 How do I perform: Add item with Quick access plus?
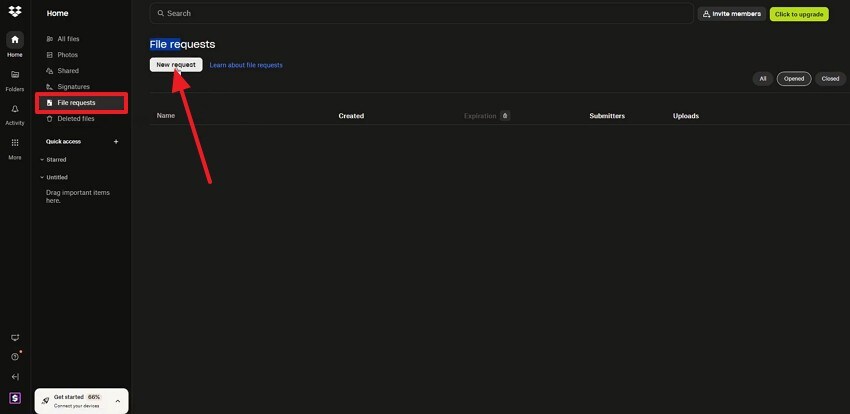[115, 141]
